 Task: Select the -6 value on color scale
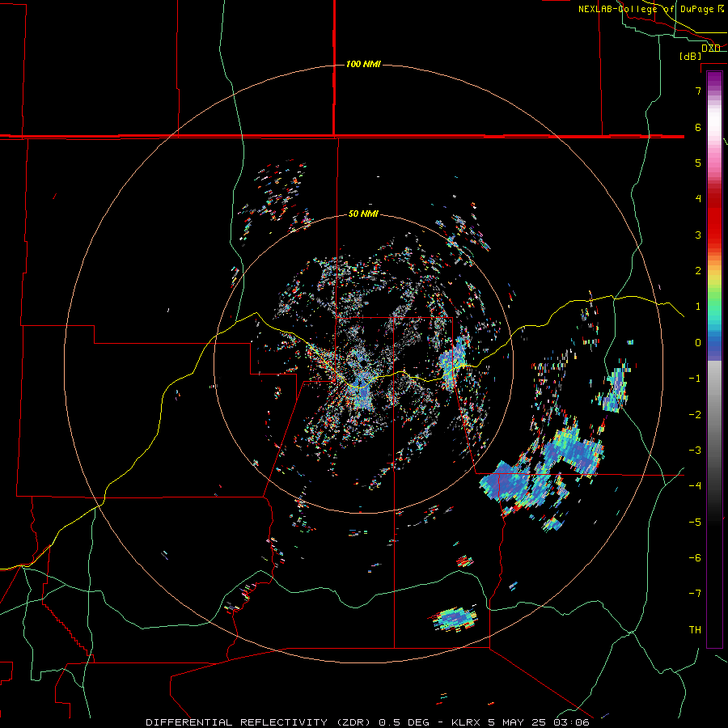point(695,558)
